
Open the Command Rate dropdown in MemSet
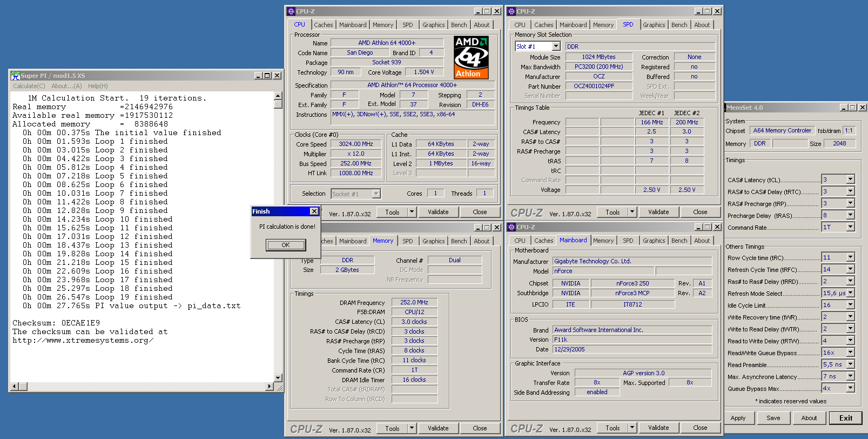click(x=850, y=227)
